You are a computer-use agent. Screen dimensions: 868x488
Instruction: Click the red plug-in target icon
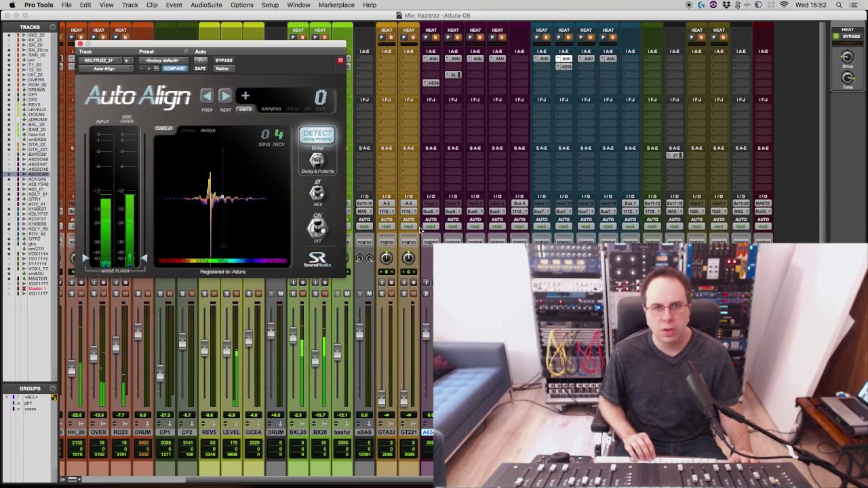pos(340,60)
